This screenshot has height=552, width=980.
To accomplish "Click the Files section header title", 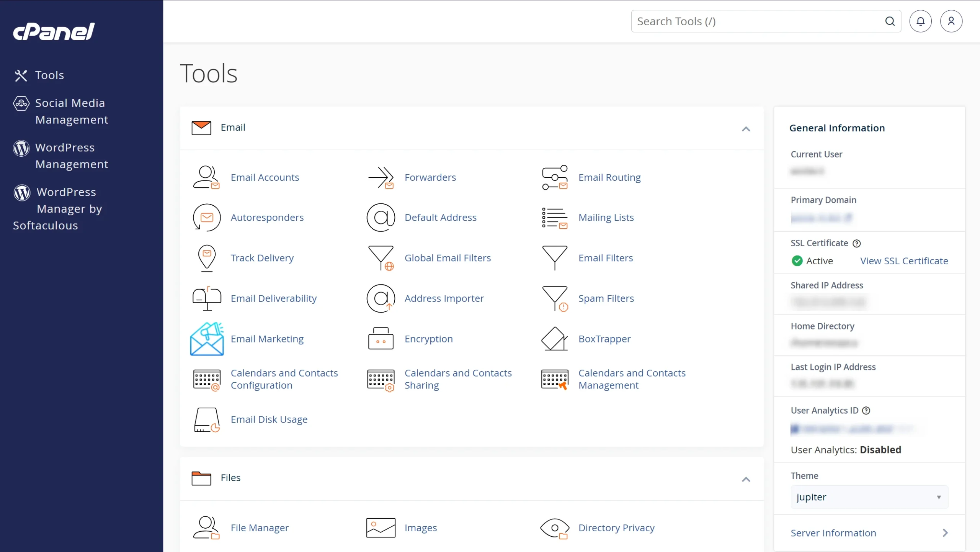I will click(x=230, y=478).
